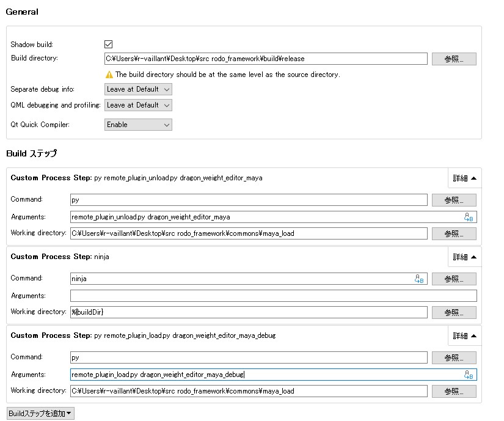Browse for the ninja Command
The image size is (504, 421).
click(454, 279)
